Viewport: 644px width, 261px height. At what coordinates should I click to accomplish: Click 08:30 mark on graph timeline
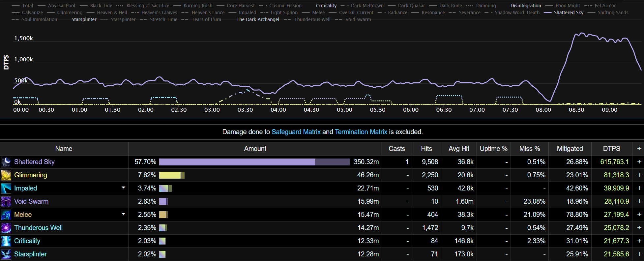tap(576, 110)
